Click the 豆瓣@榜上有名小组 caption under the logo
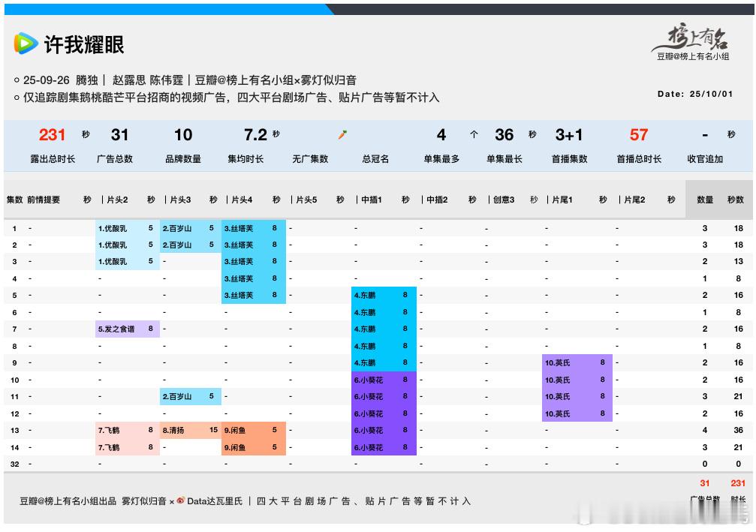The width and height of the screenshot is (756, 532). point(693,56)
